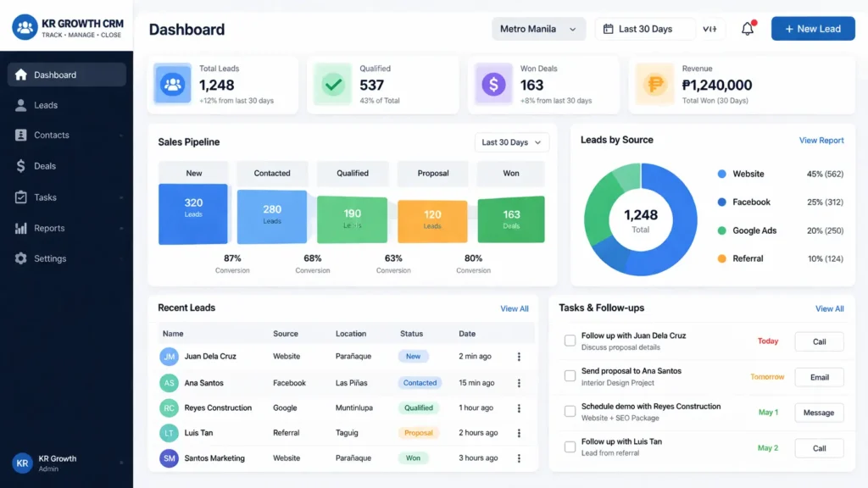The width and height of the screenshot is (868, 488).
Task: Open Reports using the bar-chart icon
Action: [20, 228]
